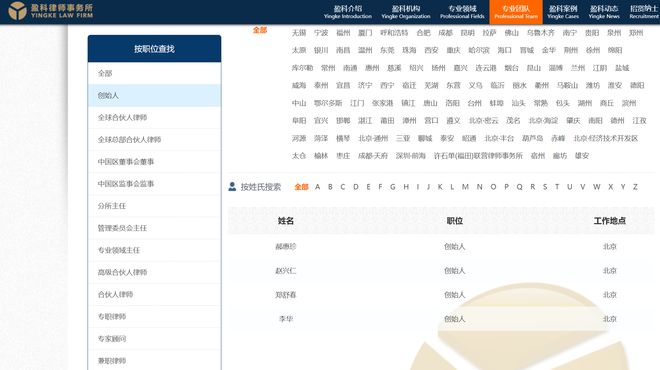Filter by city 无锡

[299, 32]
